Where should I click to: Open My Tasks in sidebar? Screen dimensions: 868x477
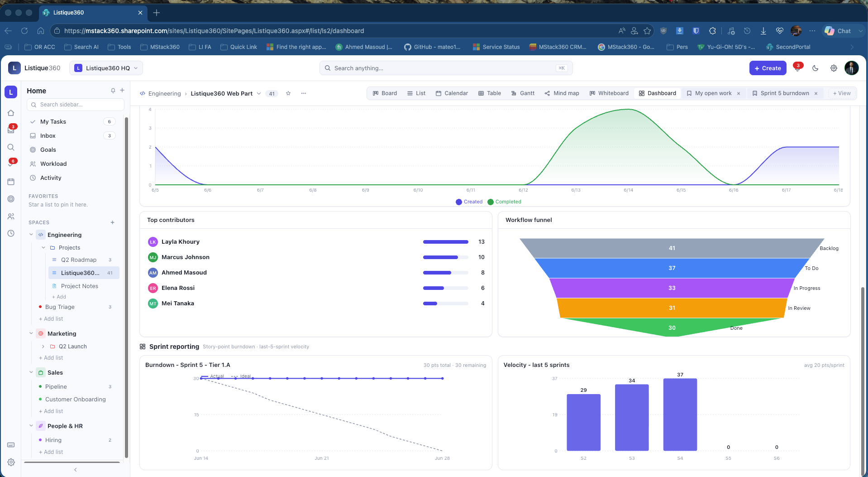tap(72, 121)
